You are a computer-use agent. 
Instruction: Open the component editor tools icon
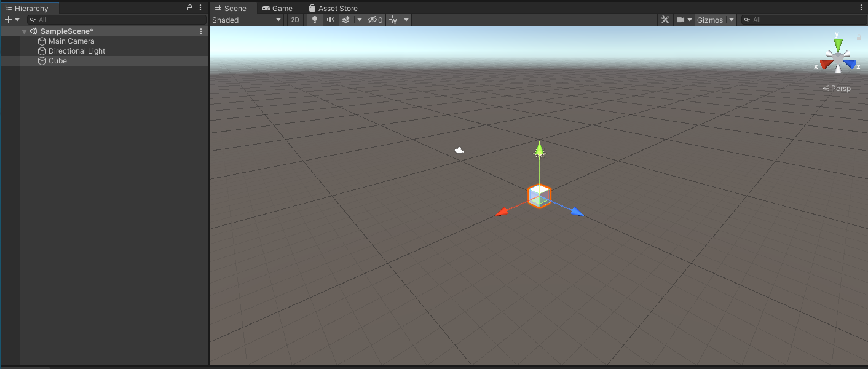(x=665, y=20)
